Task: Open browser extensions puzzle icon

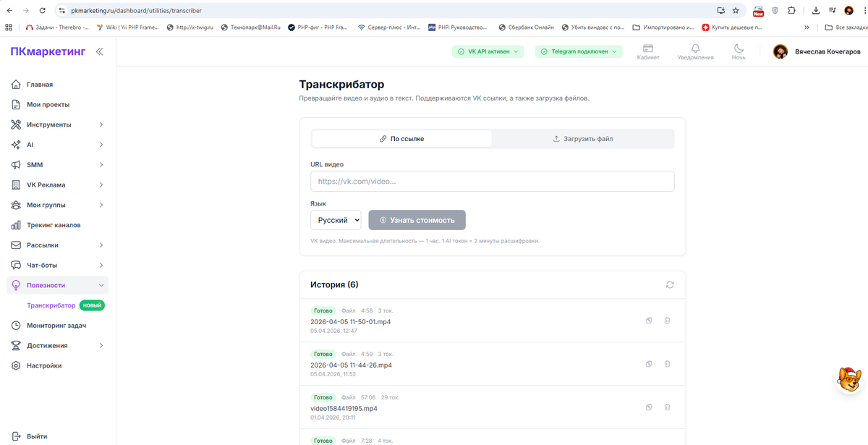Action: coord(791,11)
